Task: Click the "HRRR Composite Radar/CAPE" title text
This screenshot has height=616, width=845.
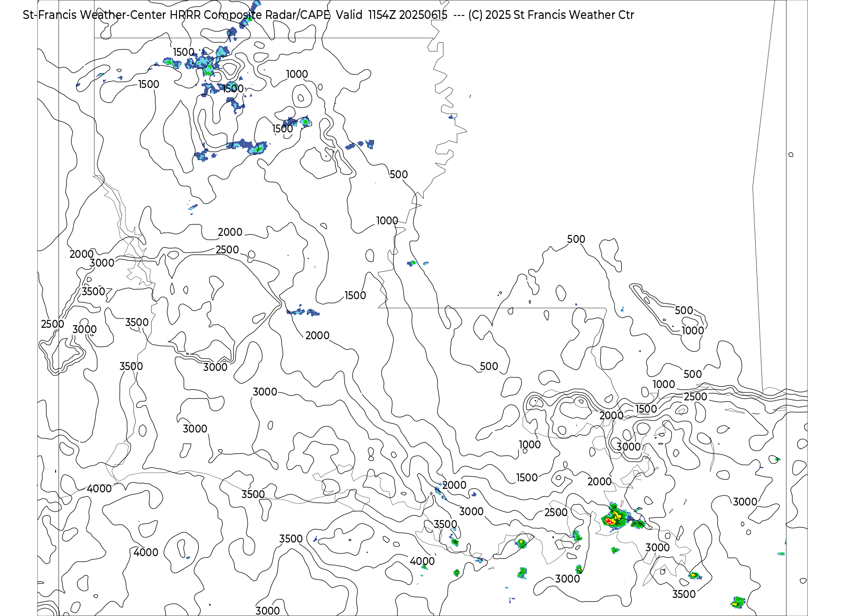Action: [250, 15]
